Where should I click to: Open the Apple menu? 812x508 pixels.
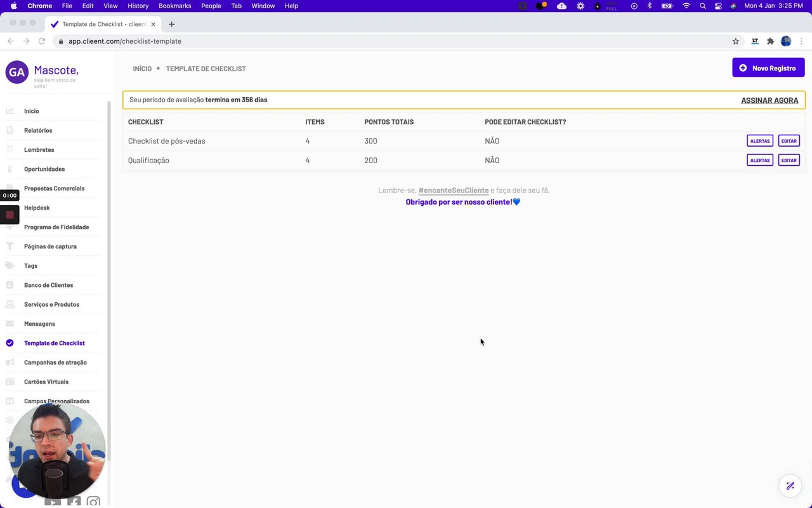[x=14, y=6]
